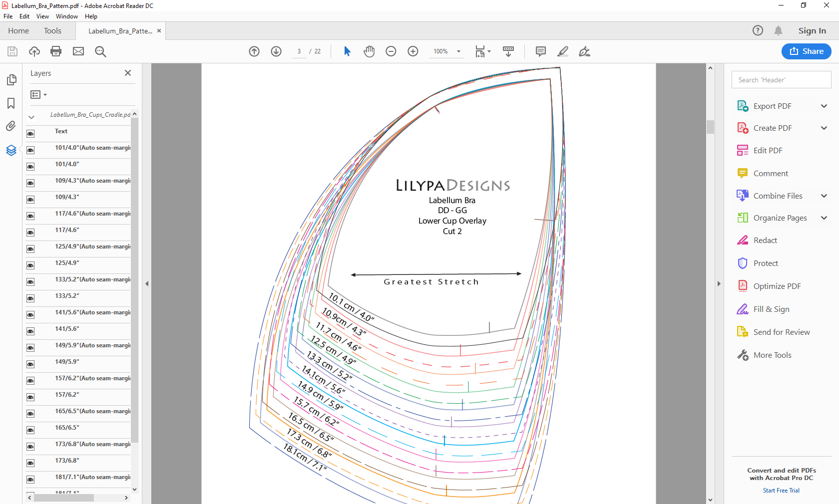The width and height of the screenshot is (839, 504).
Task: Hide the 125/4.9"(Auto seam-margin) layer
Action: [x=30, y=249]
